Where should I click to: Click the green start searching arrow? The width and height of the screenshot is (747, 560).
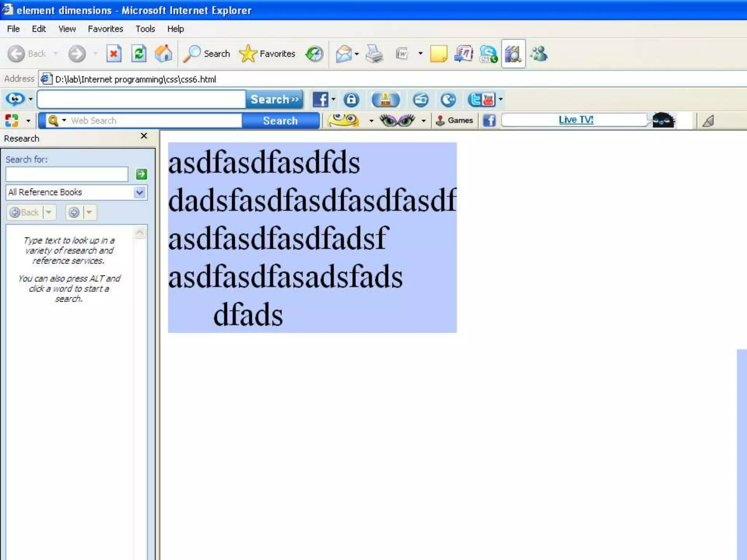pos(142,174)
